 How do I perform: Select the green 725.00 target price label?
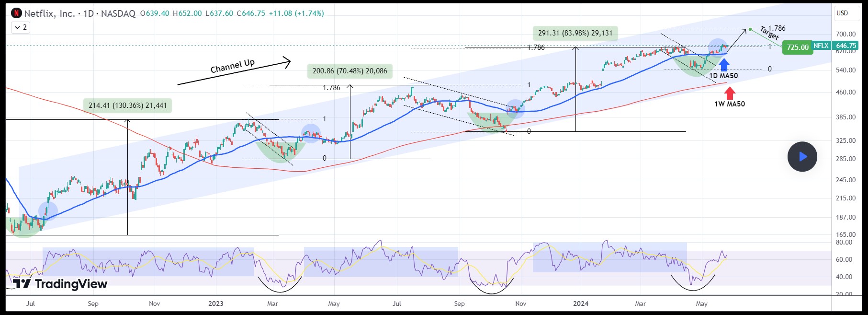point(798,47)
